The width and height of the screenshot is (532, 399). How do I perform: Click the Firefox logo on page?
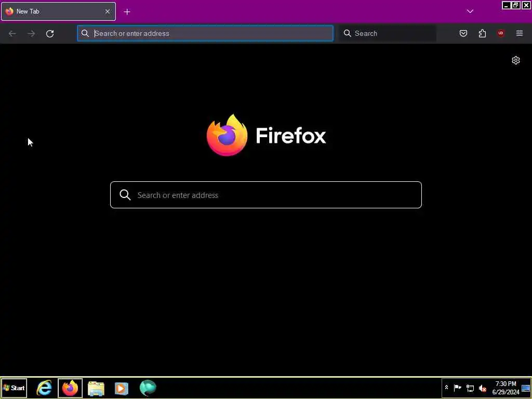point(227,135)
